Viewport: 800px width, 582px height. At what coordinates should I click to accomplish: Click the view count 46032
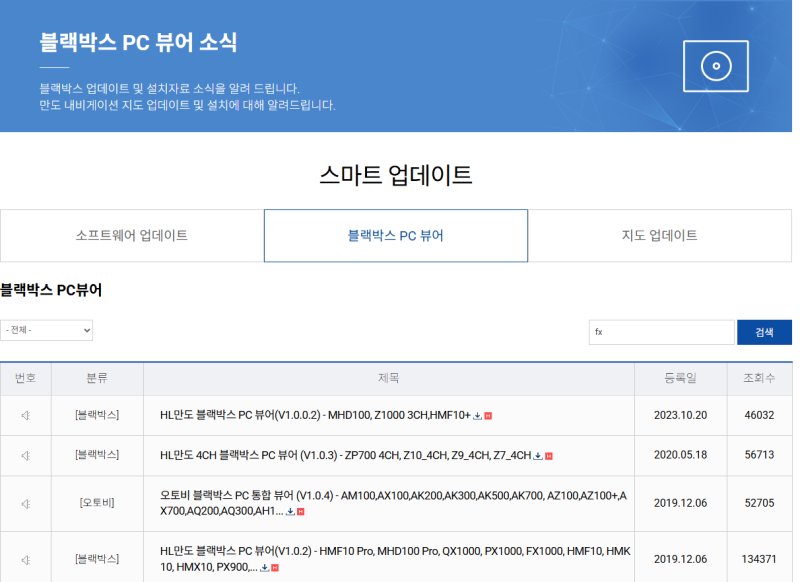coord(759,415)
